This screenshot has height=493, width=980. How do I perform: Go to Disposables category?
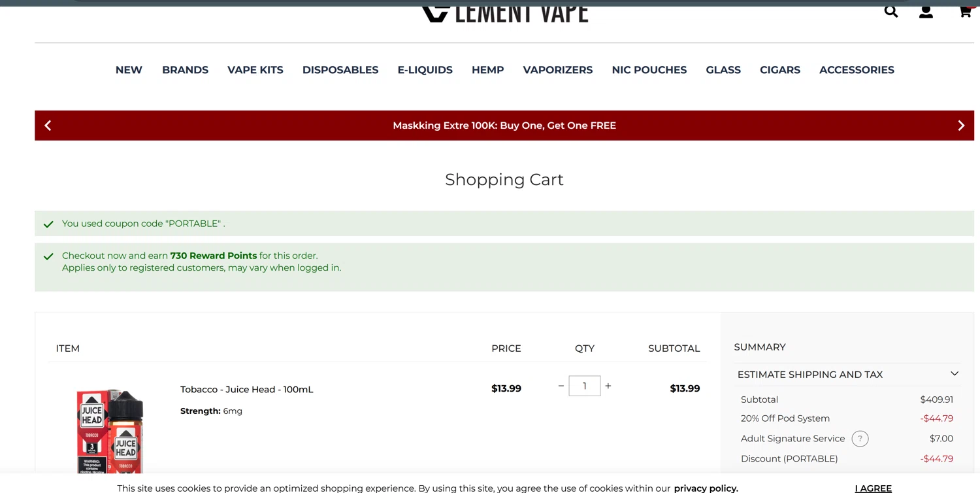pos(340,70)
